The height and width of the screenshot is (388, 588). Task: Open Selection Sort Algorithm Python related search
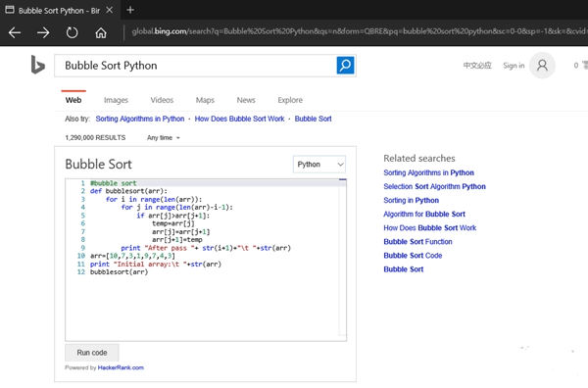click(x=434, y=187)
